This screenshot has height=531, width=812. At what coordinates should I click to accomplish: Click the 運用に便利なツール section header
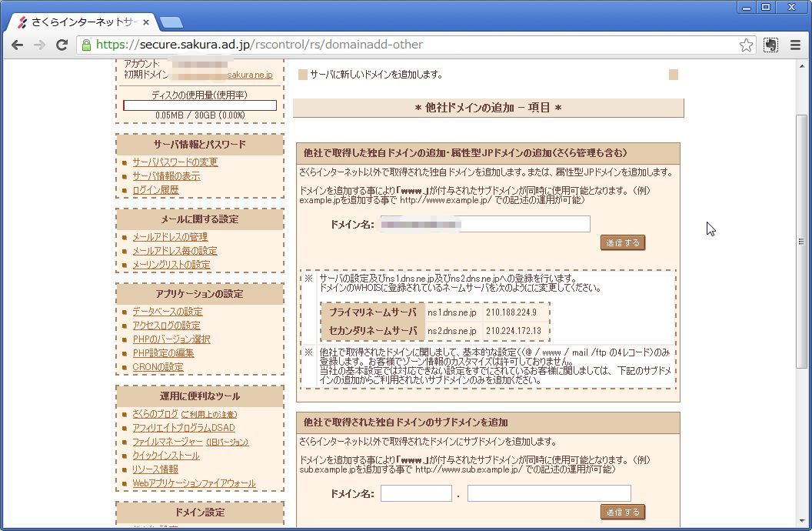coord(200,396)
